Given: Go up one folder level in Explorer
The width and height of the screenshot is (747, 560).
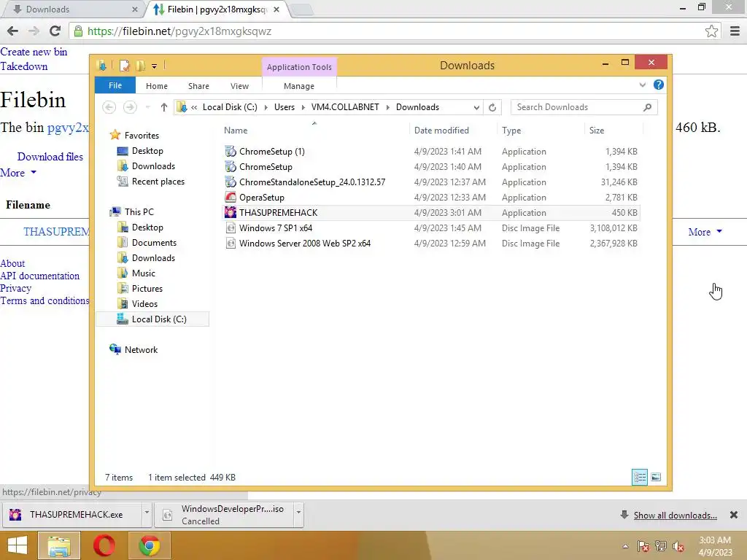Looking at the screenshot, I should (164, 107).
